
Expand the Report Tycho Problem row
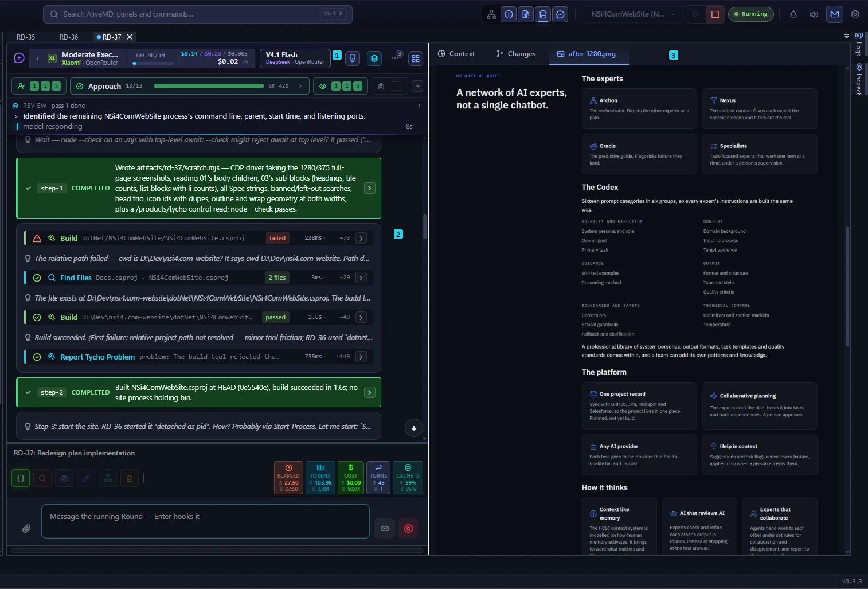tap(361, 357)
